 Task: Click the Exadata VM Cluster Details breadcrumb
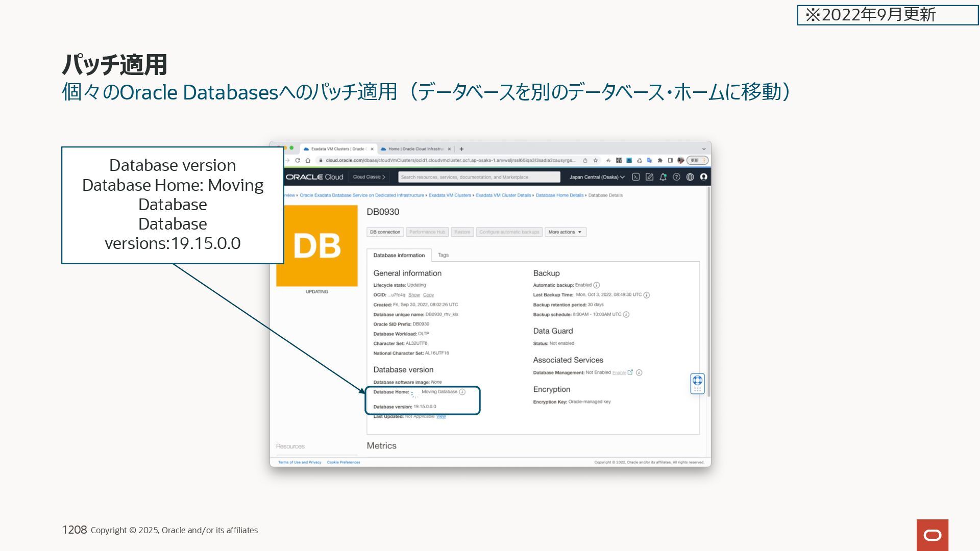click(x=503, y=195)
